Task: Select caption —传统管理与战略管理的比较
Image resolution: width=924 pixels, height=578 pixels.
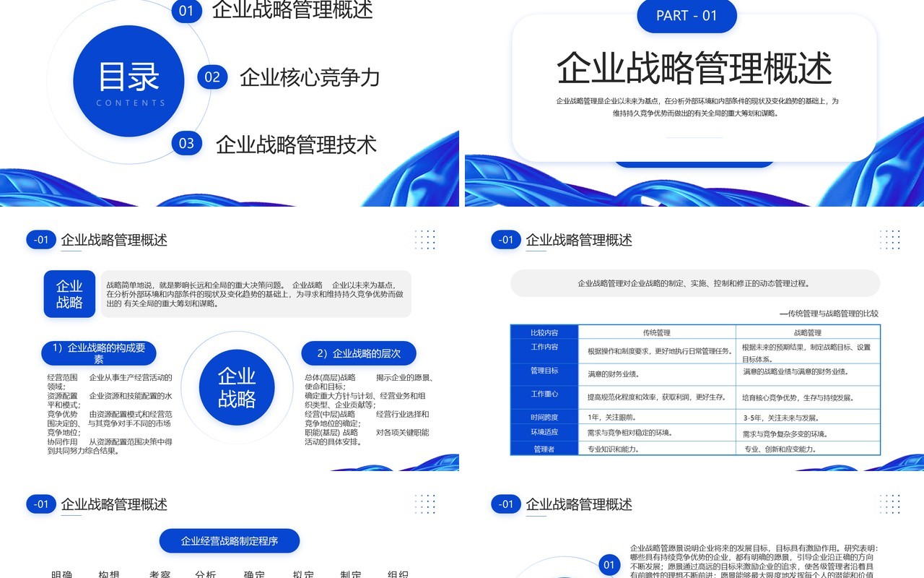Action: click(829, 314)
